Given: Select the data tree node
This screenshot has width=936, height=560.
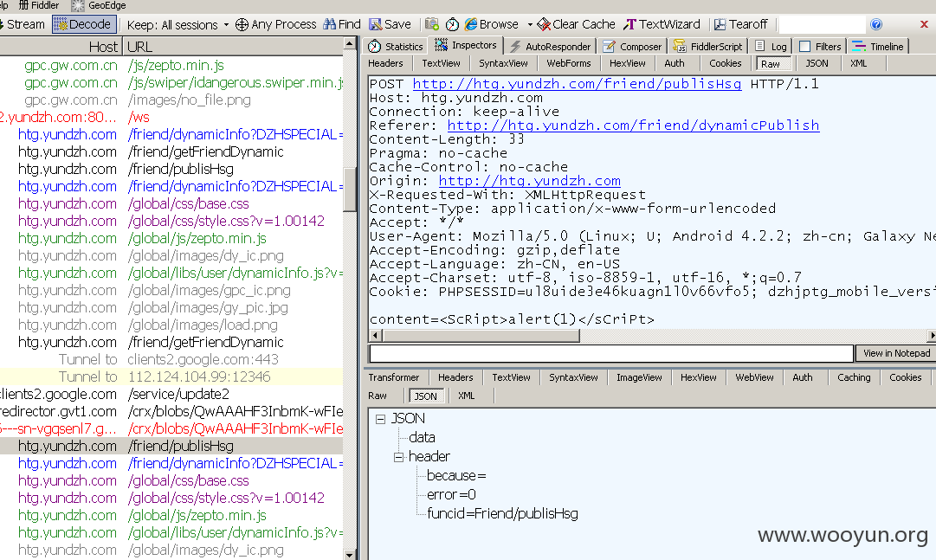Looking at the screenshot, I should (x=422, y=438).
